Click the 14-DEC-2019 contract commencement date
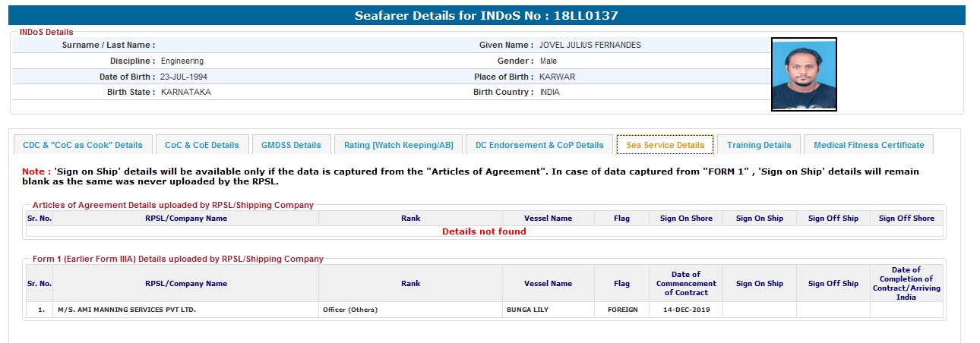This screenshot has width=980, height=343. tap(686, 310)
